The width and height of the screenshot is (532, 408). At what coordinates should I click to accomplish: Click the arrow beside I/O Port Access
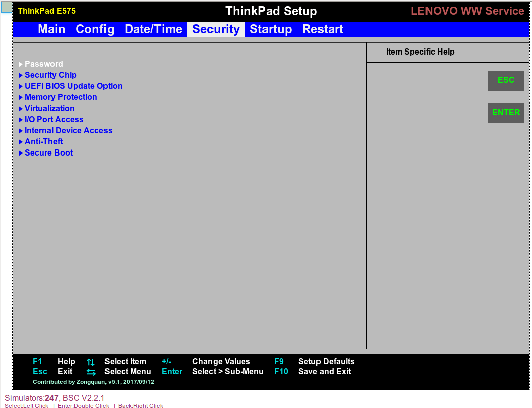pos(20,120)
